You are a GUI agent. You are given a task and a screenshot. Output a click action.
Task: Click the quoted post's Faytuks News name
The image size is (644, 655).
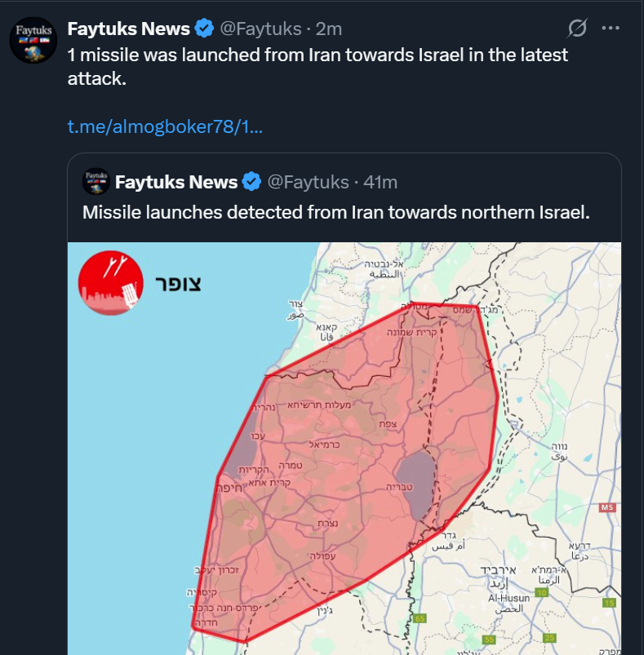coord(176,182)
